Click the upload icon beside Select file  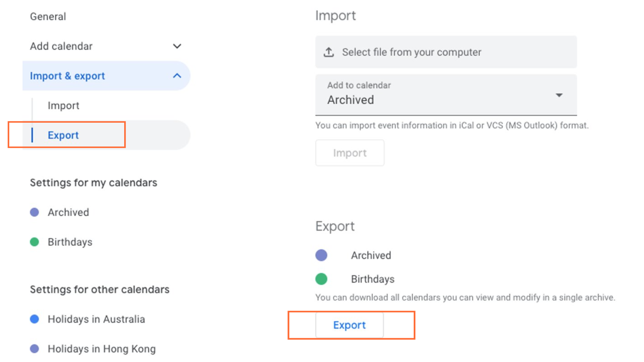pos(329,52)
